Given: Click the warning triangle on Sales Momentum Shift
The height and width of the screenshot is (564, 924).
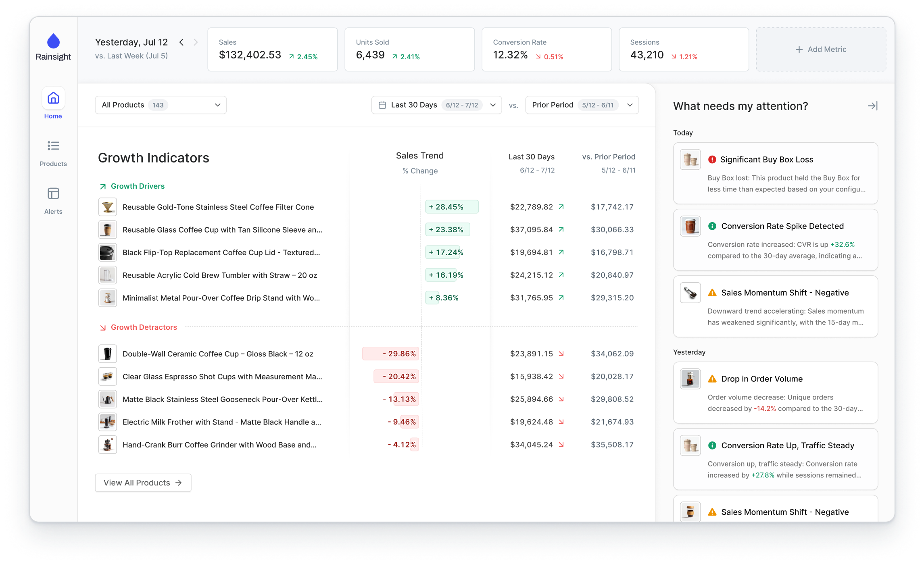Looking at the screenshot, I should coord(712,293).
